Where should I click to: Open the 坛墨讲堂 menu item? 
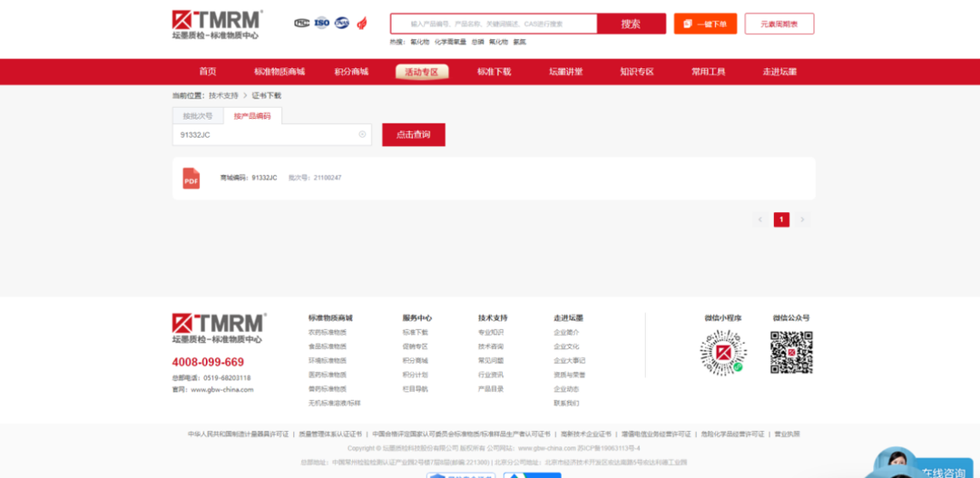[x=566, y=72]
